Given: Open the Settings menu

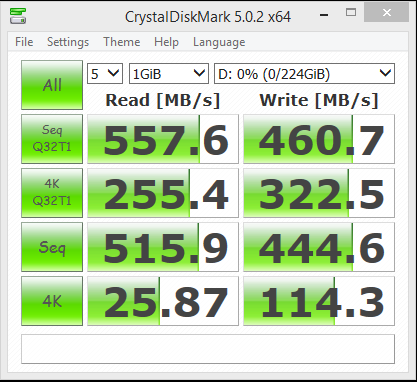Looking at the screenshot, I should click(68, 42).
